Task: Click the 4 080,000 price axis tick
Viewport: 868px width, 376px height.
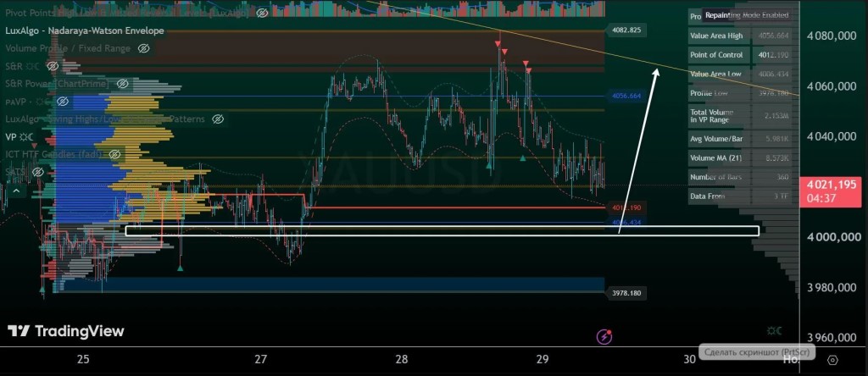Action: coord(832,36)
